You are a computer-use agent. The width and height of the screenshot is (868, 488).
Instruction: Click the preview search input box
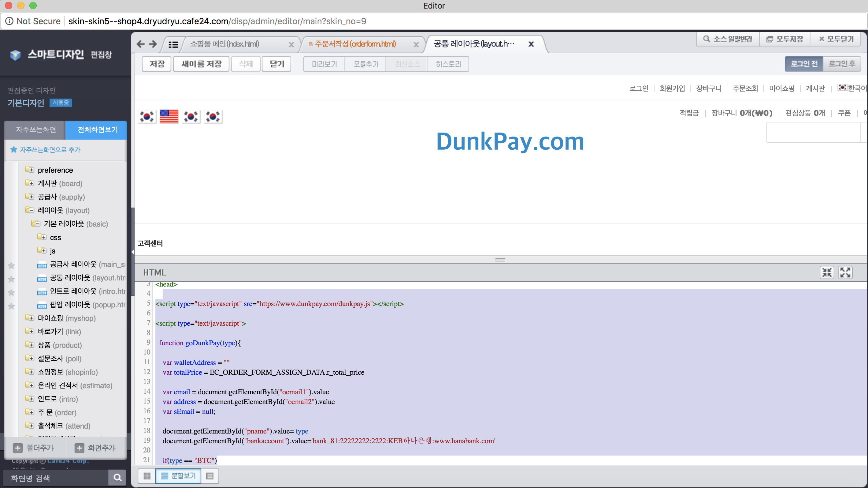813,133
